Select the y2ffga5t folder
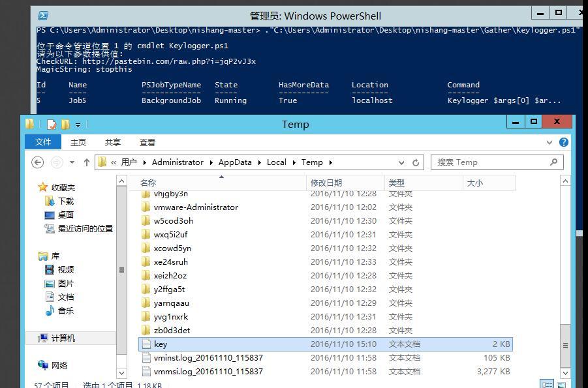The width and height of the screenshot is (588, 388). [326, 290]
